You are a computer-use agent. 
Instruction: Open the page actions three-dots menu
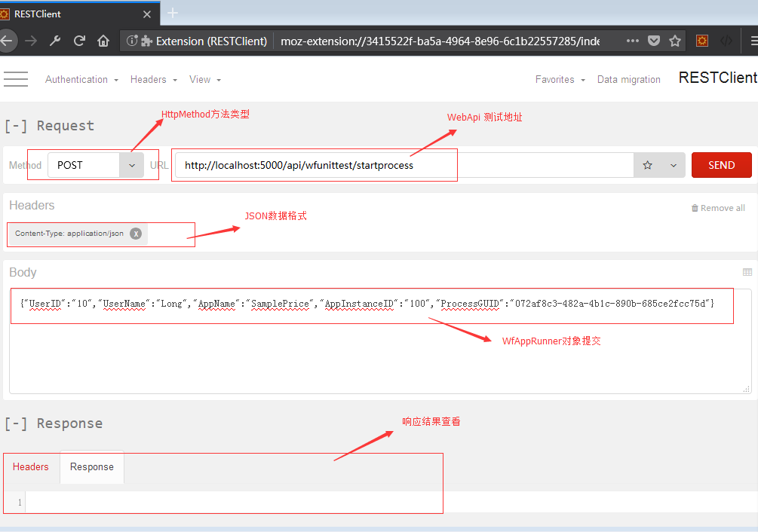pyautogui.click(x=632, y=41)
